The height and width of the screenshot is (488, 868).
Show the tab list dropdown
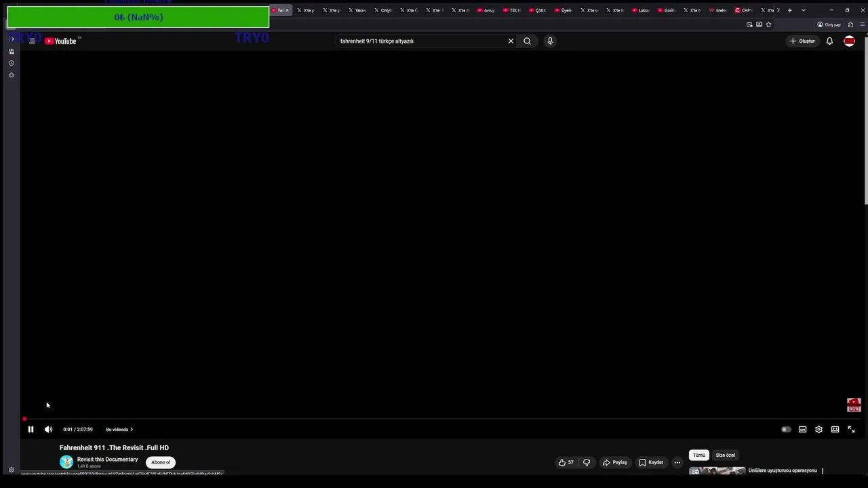click(804, 10)
